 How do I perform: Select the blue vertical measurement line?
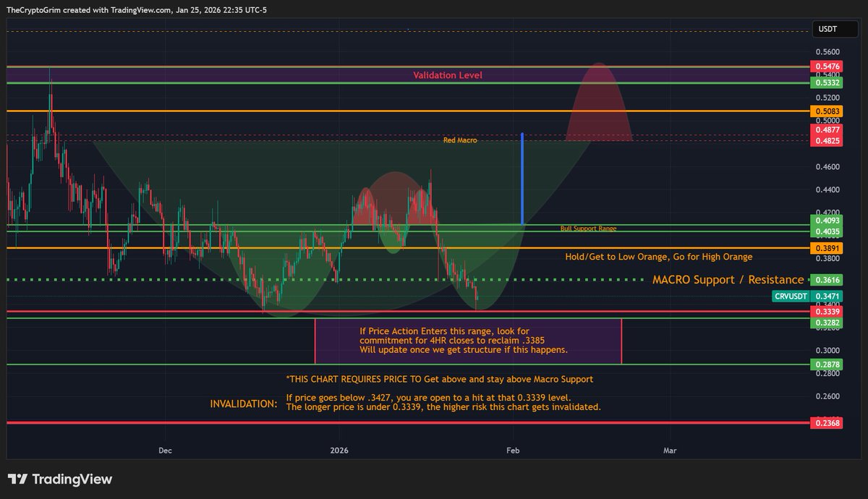[522, 179]
